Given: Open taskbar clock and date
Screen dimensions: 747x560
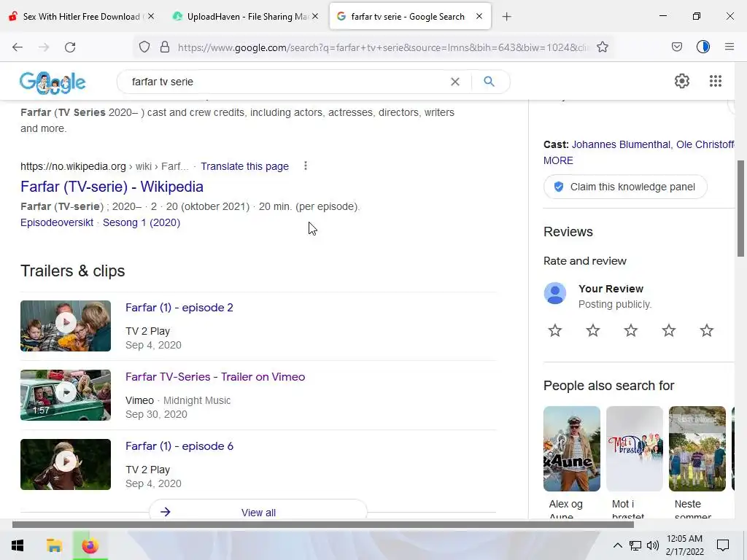Looking at the screenshot, I should click(x=684, y=545).
